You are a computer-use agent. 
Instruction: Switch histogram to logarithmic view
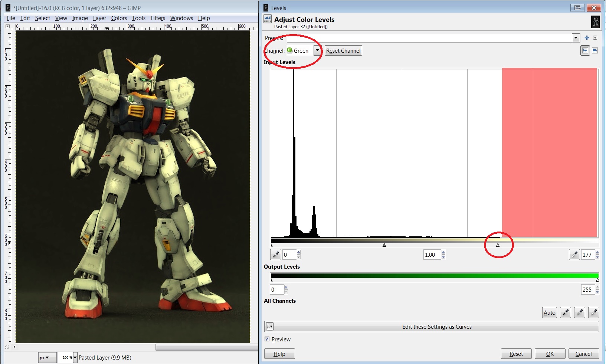click(x=595, y=50)
